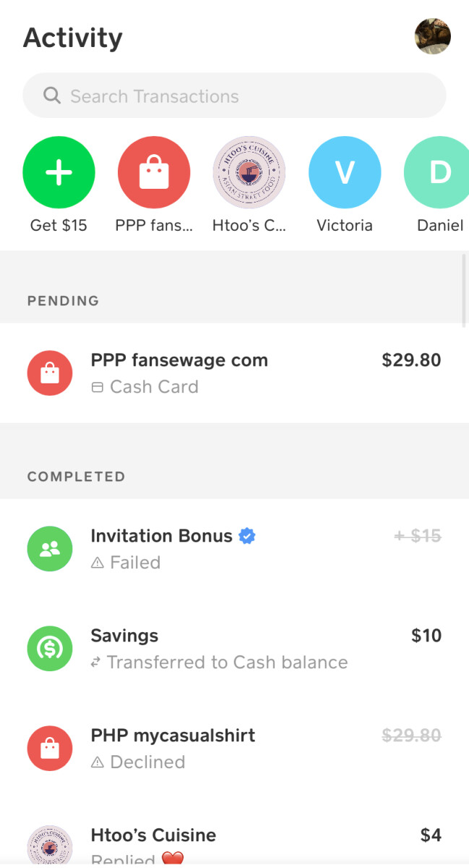
Task: Click the green Savings dollar icon
Action: (50, 649)
